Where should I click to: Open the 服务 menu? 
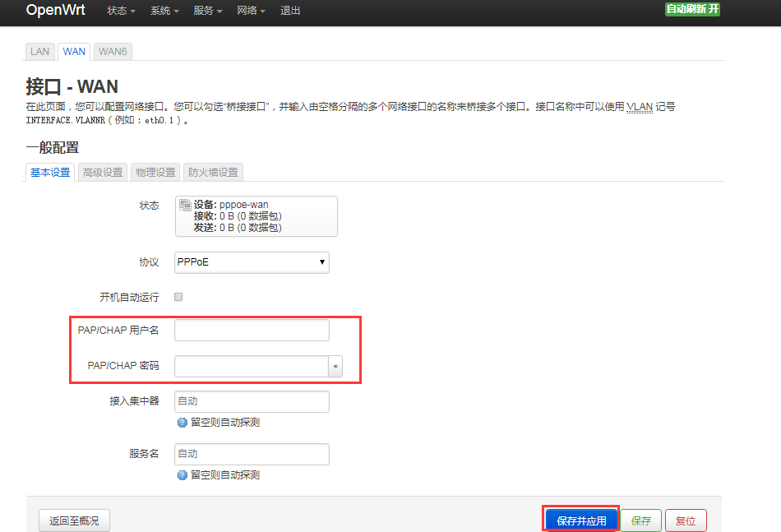[208, 11]
